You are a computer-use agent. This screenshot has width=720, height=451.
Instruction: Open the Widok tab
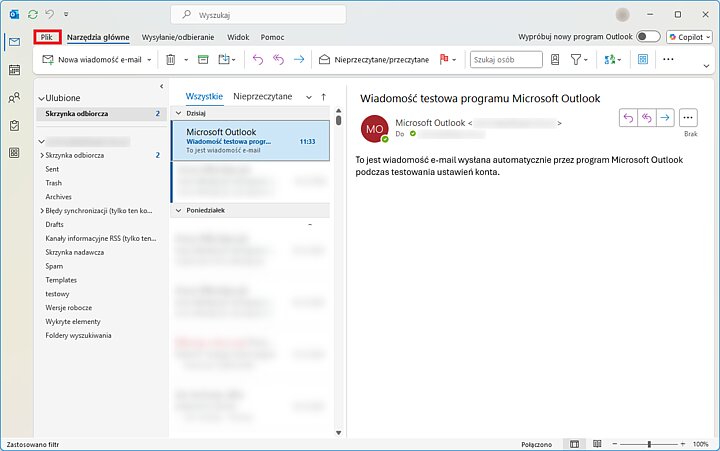238,37
